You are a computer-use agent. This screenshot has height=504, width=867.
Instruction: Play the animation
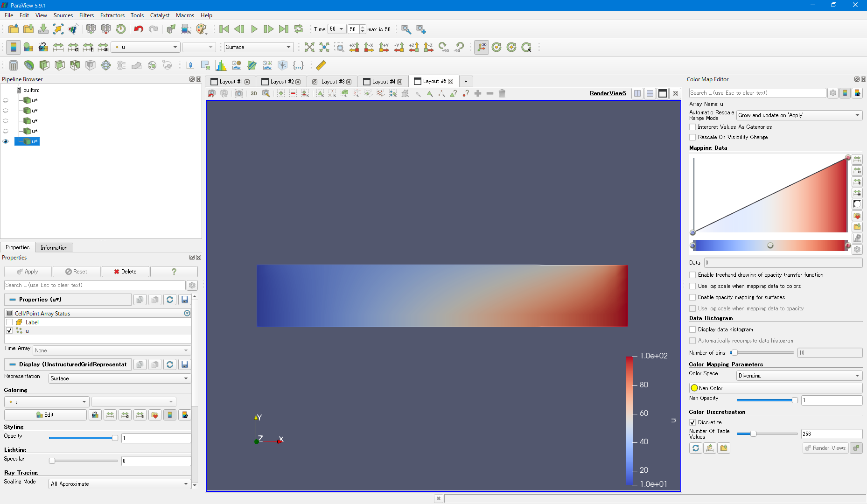[x=254, y=29]
